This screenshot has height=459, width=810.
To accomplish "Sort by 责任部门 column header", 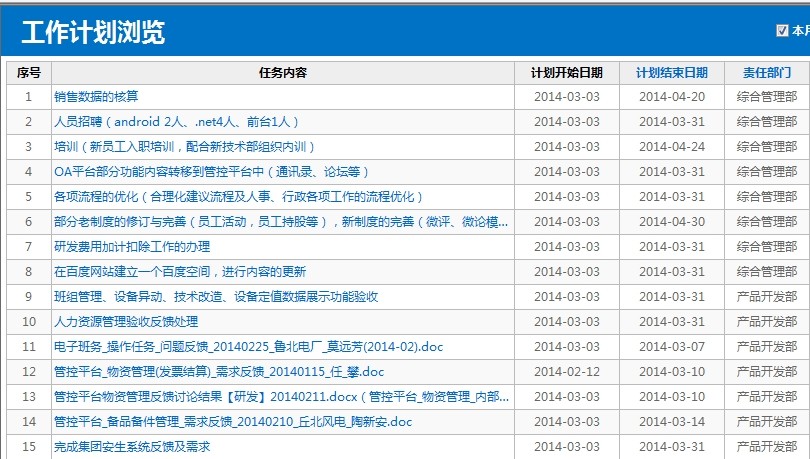I will point(767,73).
